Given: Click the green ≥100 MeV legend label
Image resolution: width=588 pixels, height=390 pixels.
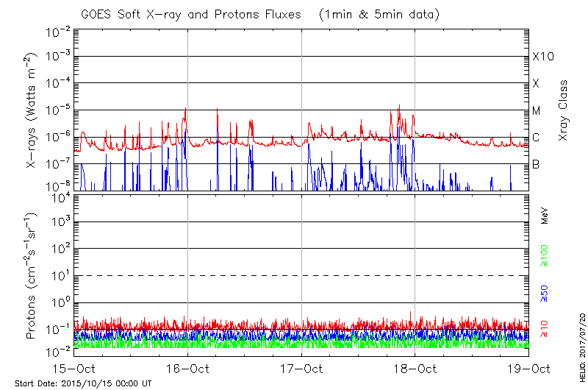Looking at the screenshot, I should pos(545,256).
